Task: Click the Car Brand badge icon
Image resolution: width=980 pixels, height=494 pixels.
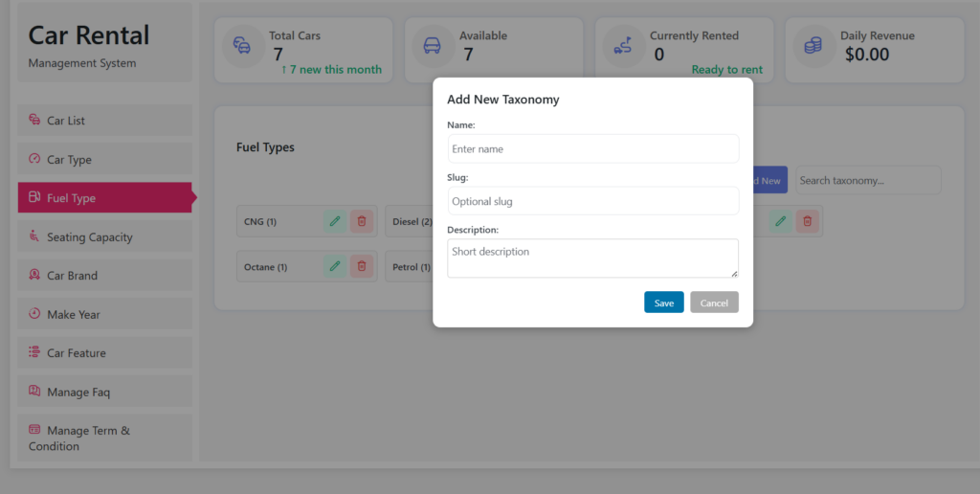Action: point(34,275)
